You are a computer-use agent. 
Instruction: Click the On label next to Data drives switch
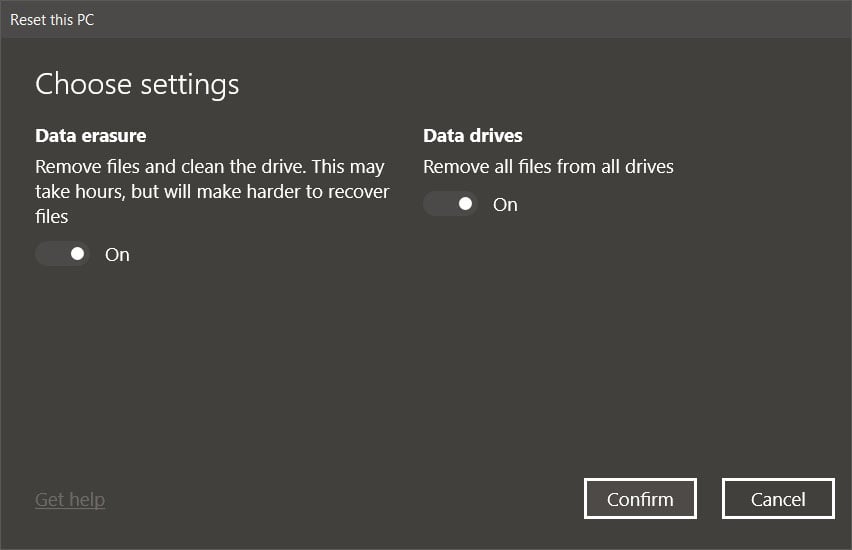tap(505, 204)
